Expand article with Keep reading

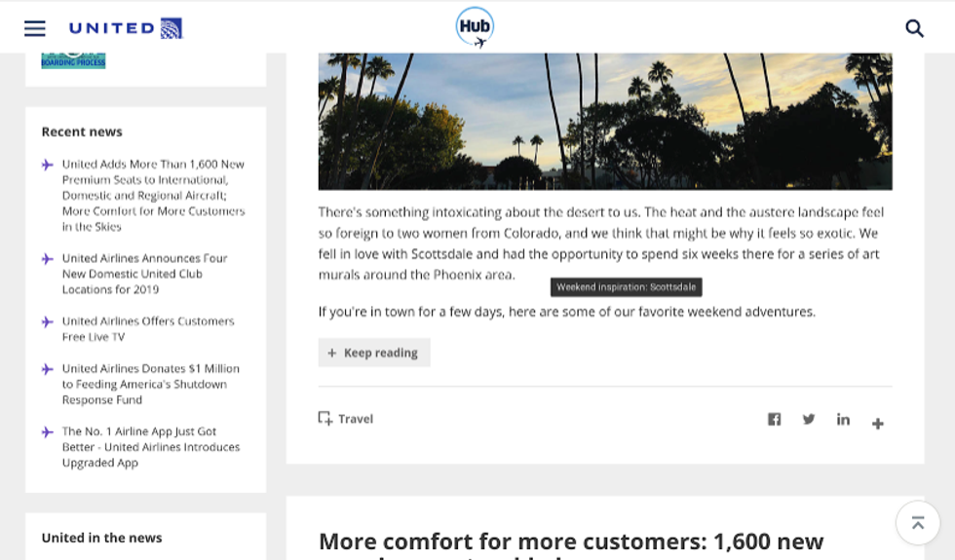[x=374, y=353]
